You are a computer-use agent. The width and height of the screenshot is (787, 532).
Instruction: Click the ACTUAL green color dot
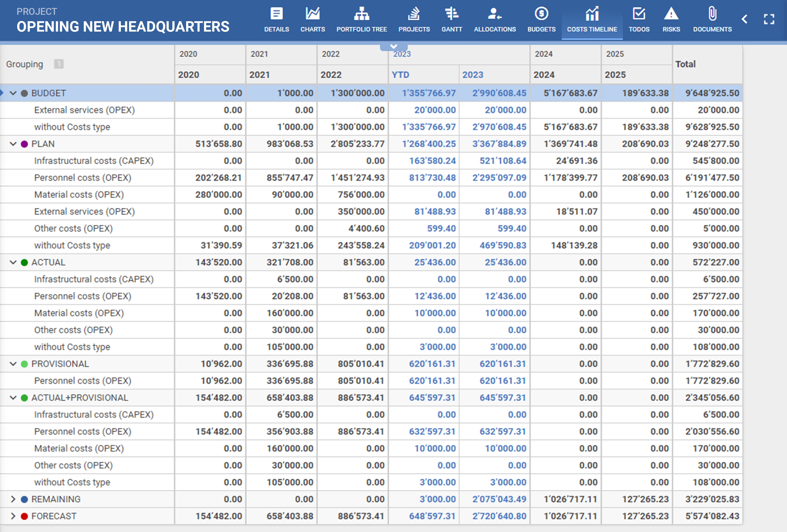pyautogui.click(x=24, y=262)
